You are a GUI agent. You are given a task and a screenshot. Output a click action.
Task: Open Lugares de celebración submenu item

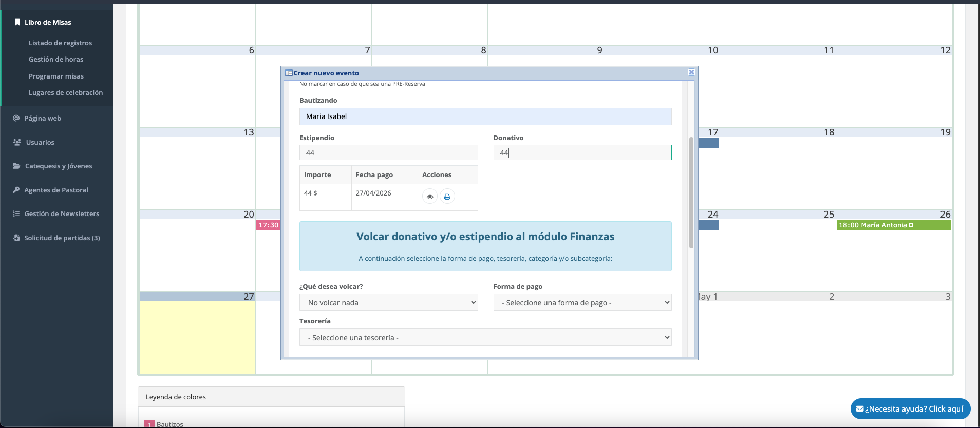point(66,92)
